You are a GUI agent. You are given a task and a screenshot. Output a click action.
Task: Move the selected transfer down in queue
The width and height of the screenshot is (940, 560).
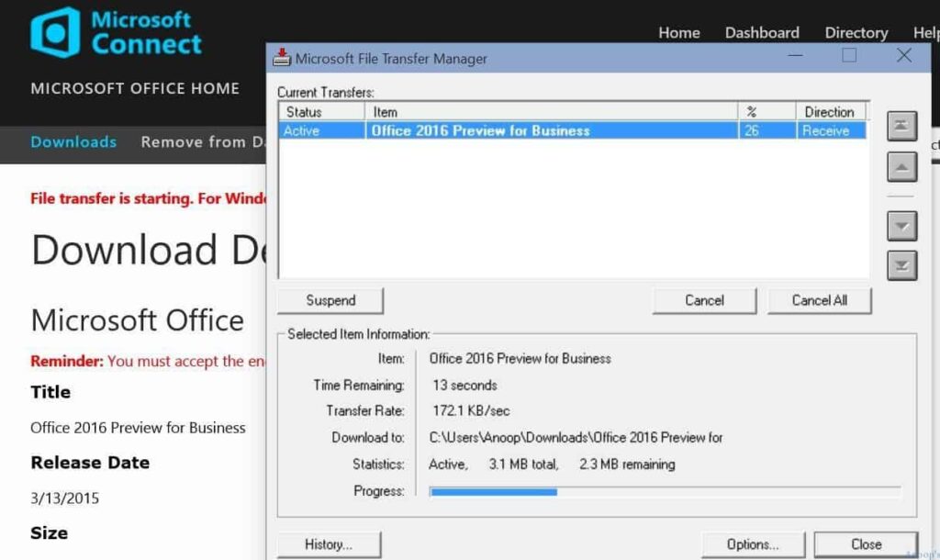point(901,226)
